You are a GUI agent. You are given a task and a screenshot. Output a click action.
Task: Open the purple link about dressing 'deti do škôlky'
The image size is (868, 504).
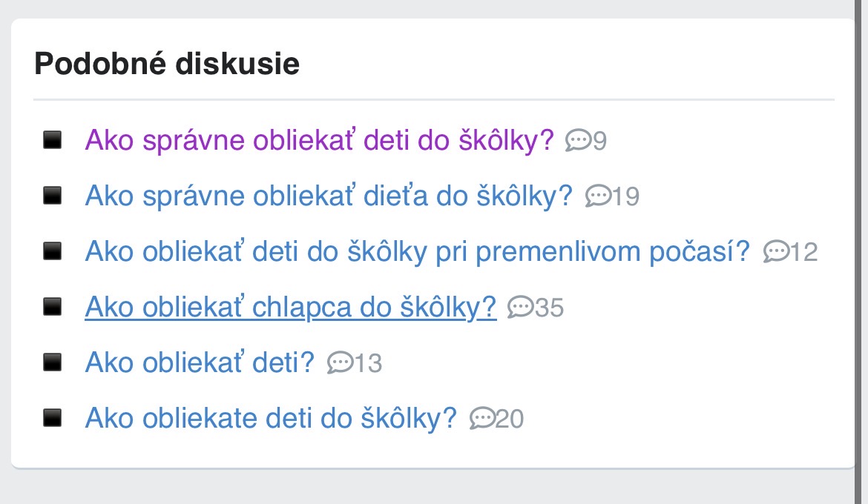tap(319, 140)
